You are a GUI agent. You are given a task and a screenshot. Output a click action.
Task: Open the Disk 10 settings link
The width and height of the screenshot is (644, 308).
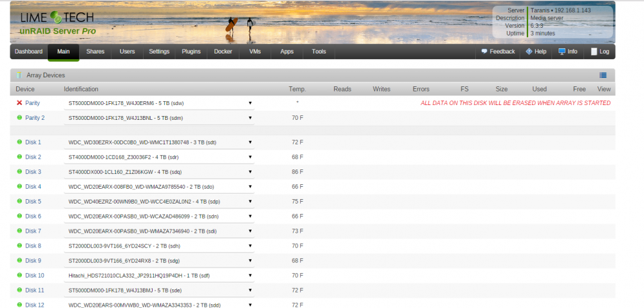[35, 275]
